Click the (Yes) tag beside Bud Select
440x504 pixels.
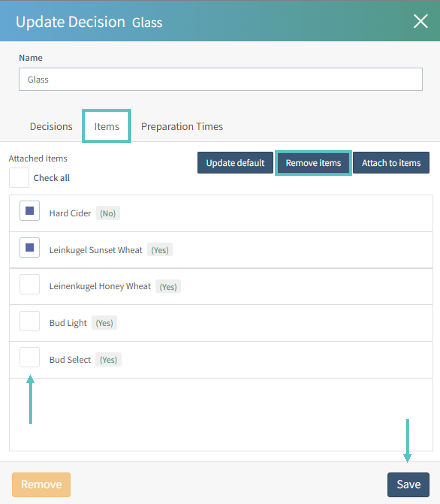(109, 360)
